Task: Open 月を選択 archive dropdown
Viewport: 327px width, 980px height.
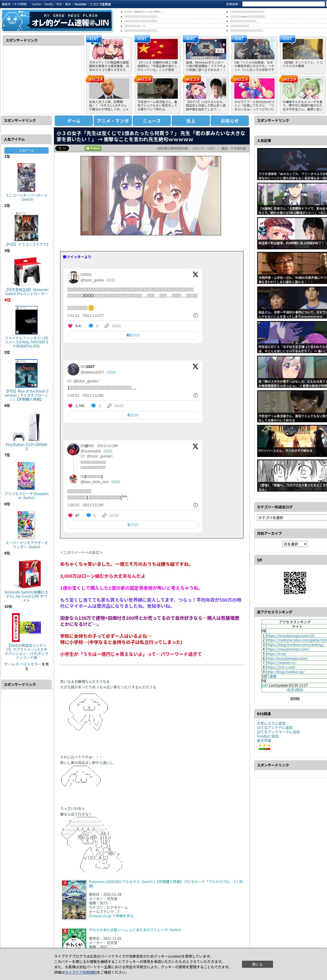Action: pyautogui.click(x=295, y=544)
